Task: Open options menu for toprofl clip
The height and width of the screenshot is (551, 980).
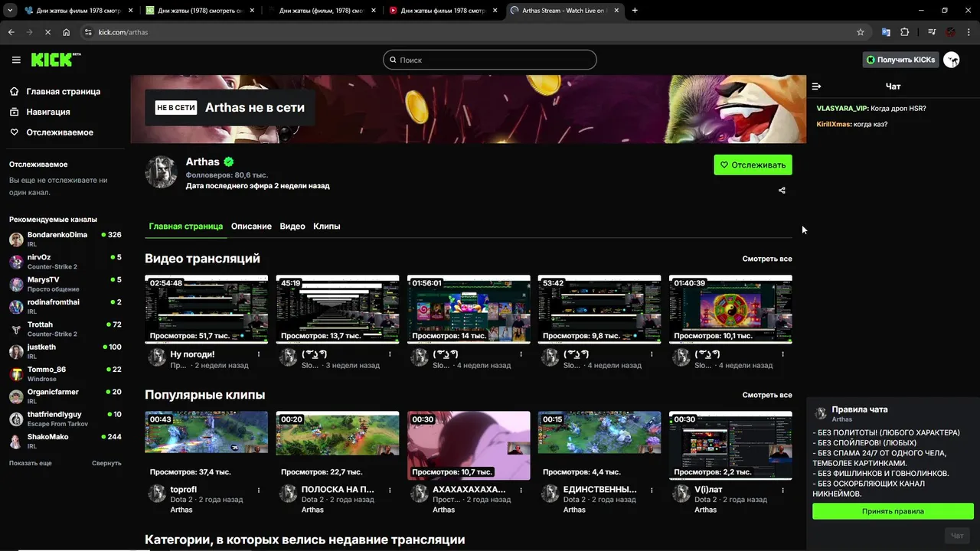Action: (259, 490)
